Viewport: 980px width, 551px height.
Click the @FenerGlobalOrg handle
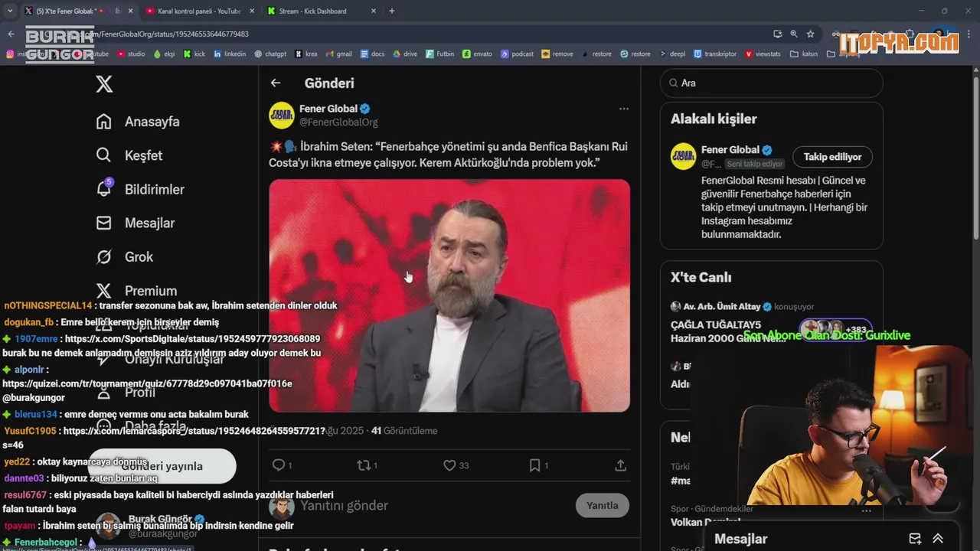pyautogui.click(x=338, y=122)
